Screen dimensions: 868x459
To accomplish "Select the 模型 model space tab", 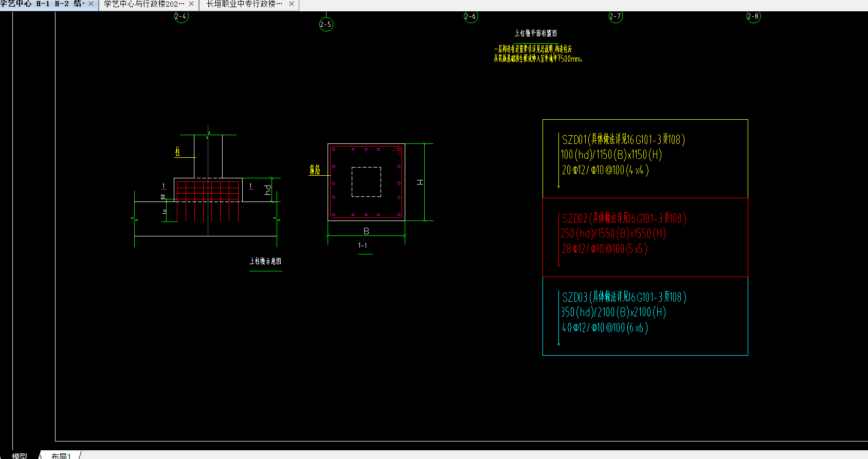I will 20,455.
